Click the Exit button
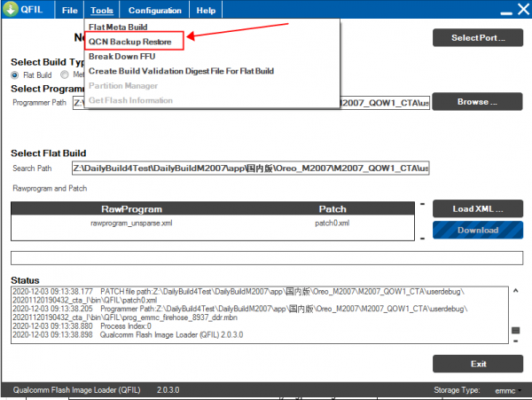 [478, 364]
